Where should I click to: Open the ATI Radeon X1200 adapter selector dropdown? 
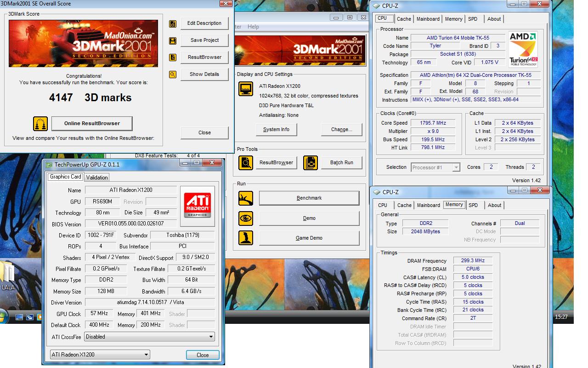pos(100,355)
